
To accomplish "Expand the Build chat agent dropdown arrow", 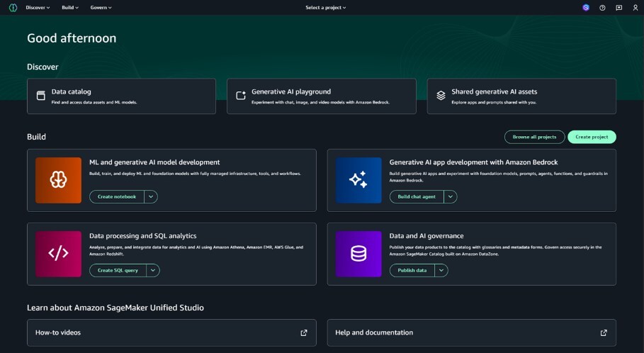I will coord(451,196).
